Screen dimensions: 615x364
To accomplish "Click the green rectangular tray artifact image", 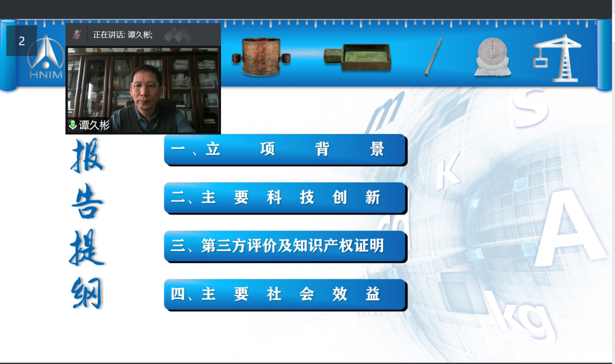I will click(357, 57).
